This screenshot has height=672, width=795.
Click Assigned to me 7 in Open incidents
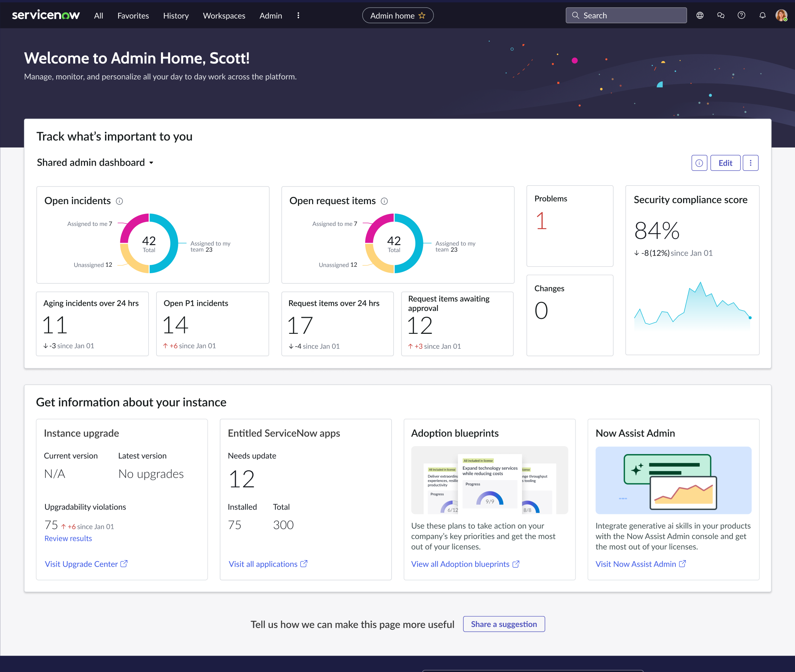pos(90,224)
